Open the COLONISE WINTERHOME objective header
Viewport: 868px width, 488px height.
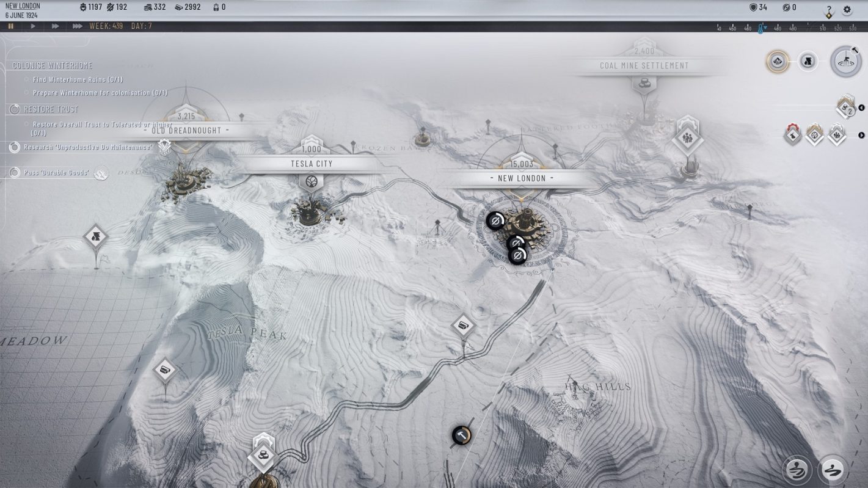tap(53, 65)
